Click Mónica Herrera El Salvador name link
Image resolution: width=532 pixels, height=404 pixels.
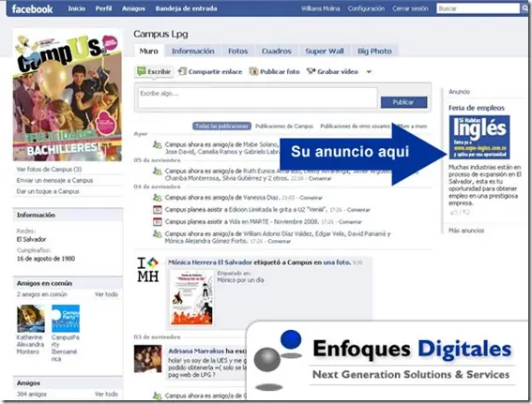click(210, 262)
